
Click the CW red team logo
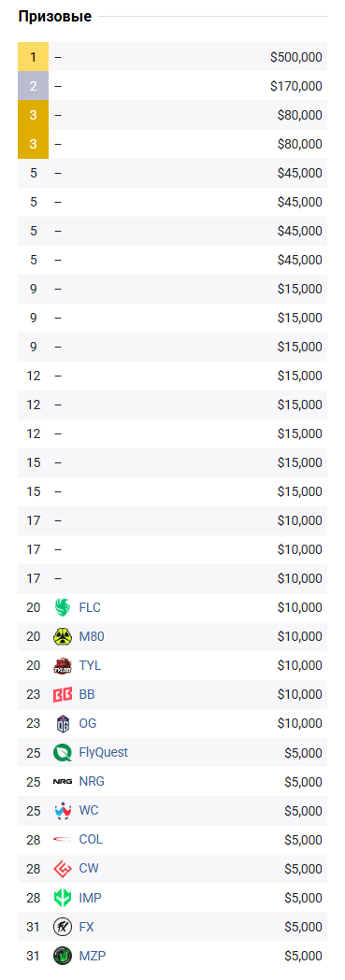[x=64, y=869]
